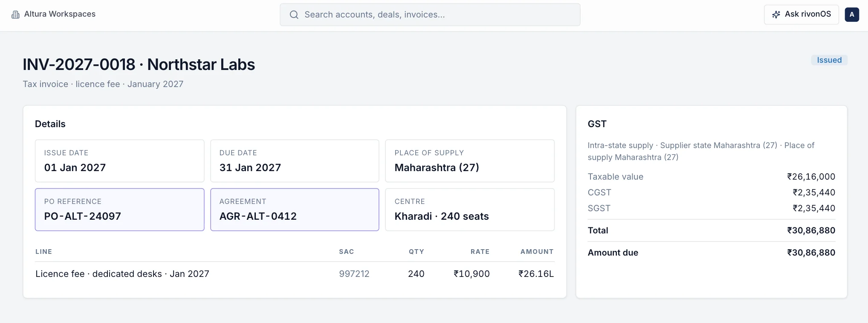Click the quantity value 240
The image size is (868, 323).
pos(416,274)
